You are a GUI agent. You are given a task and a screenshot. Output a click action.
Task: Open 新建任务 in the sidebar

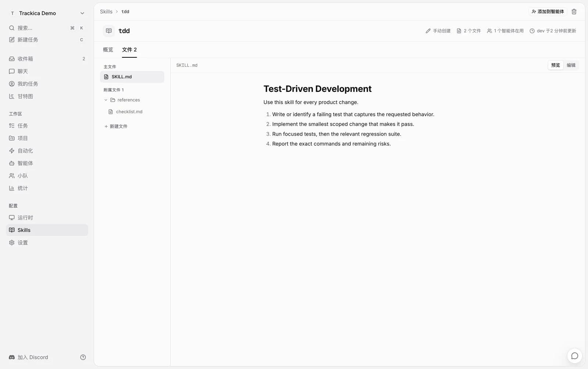pos(47,40)
